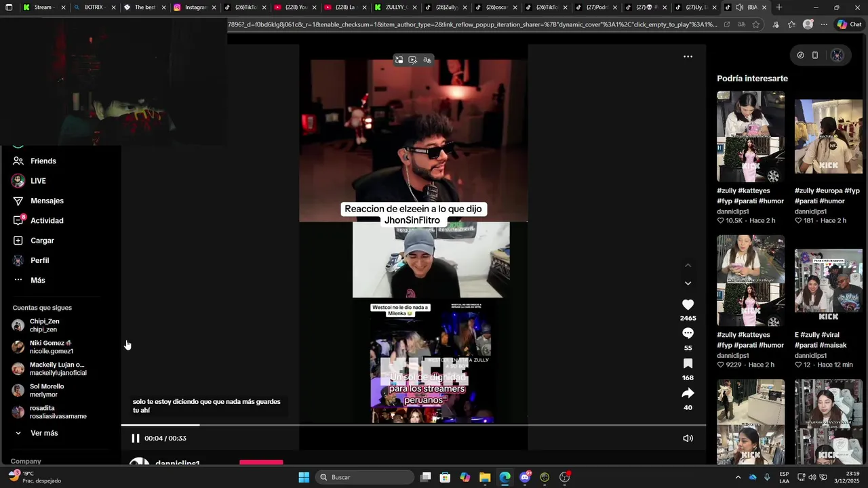Like the video with the heart icon
Viewport: 868px width, 488px height.
click(x=688, y=305)
